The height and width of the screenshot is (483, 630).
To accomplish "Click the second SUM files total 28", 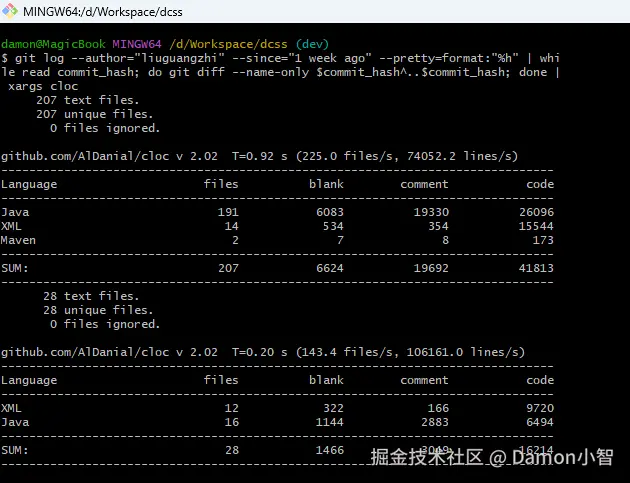I will (x=232, y=450).
